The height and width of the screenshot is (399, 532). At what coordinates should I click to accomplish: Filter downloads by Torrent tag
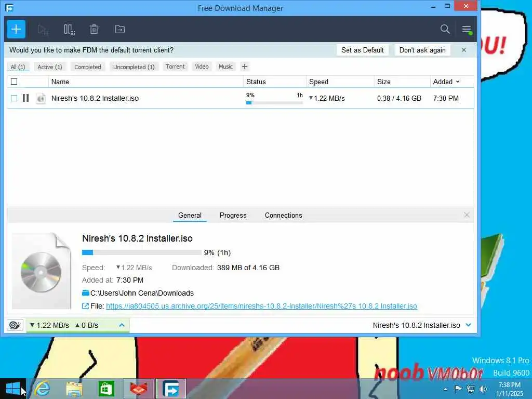pos(175,66)
